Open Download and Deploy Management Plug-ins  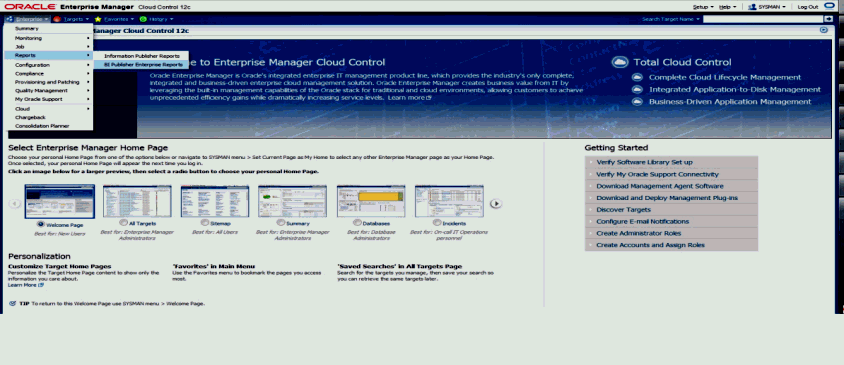coord(667,198)
